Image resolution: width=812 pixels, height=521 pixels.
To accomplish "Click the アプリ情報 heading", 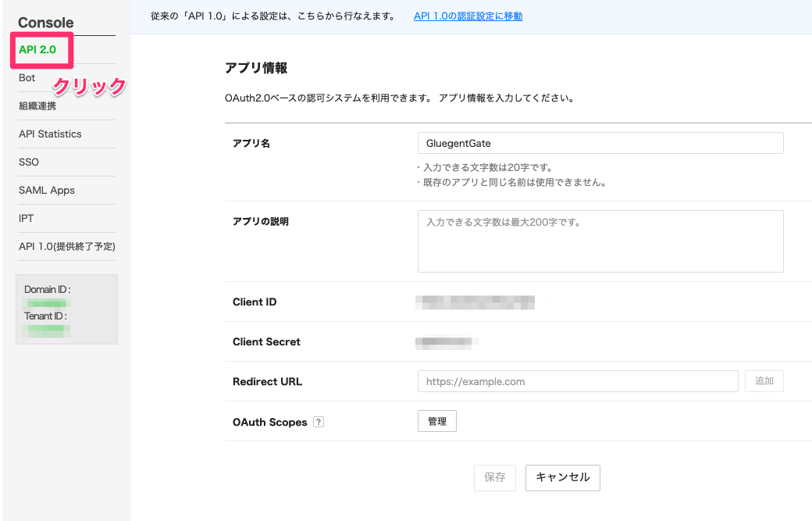I will (x=256, y=68).
